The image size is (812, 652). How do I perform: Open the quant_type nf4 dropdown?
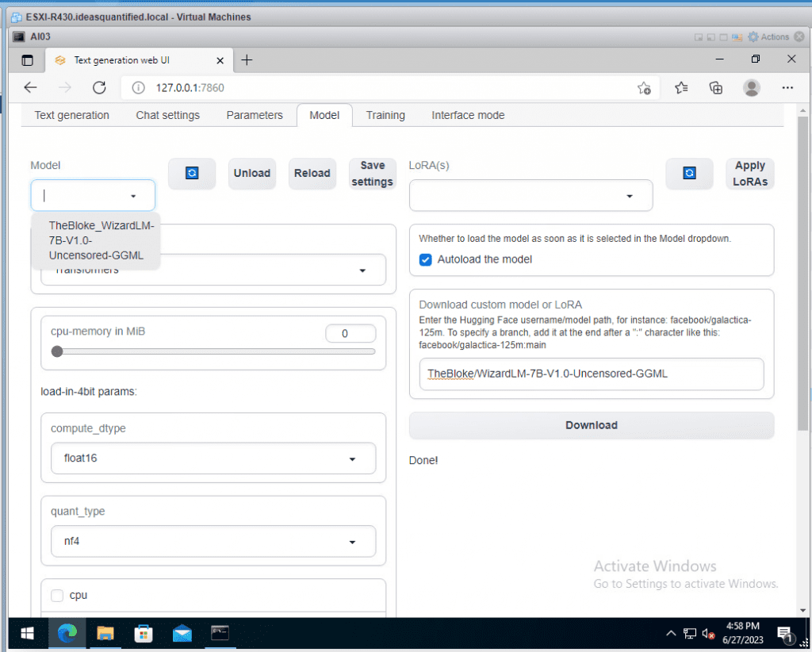tap(213, 541)
